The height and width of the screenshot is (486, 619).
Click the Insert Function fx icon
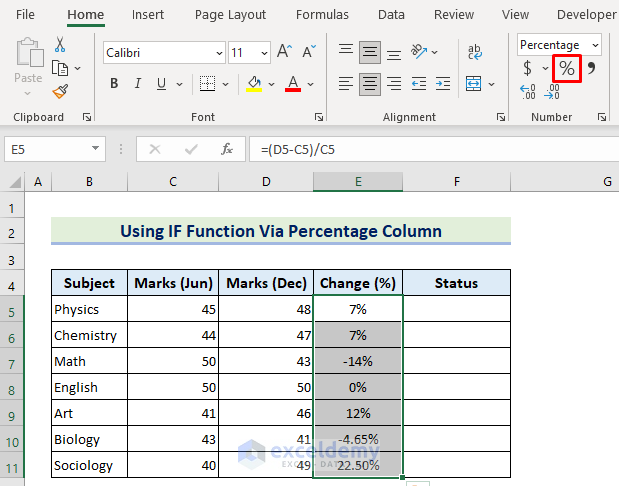pyautogui.click(x=227, y=149)
